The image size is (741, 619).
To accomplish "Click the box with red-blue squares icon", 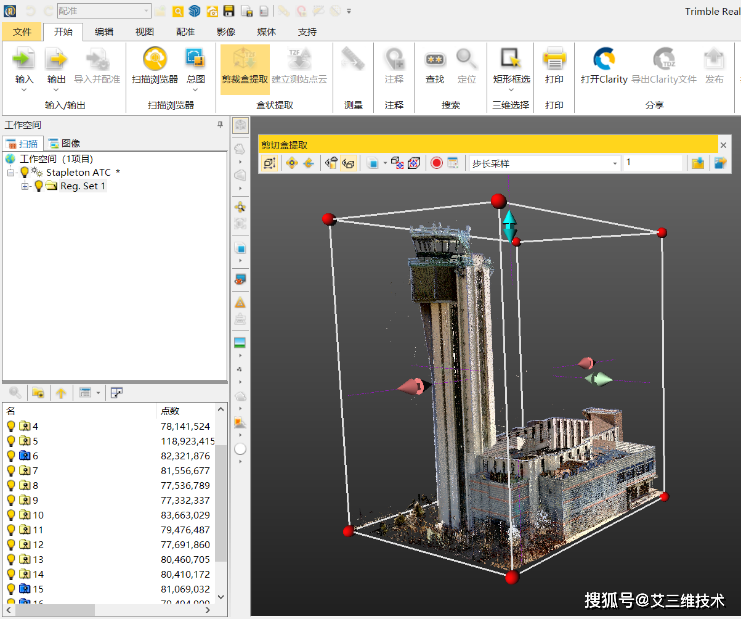I will pyautogui.click(x=397, y=163).
